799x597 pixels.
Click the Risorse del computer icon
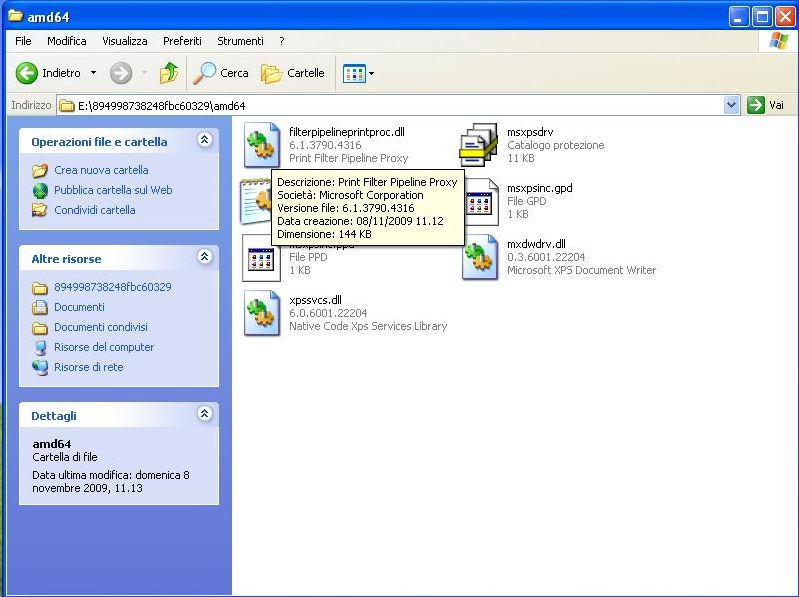(x=40, y=347)
